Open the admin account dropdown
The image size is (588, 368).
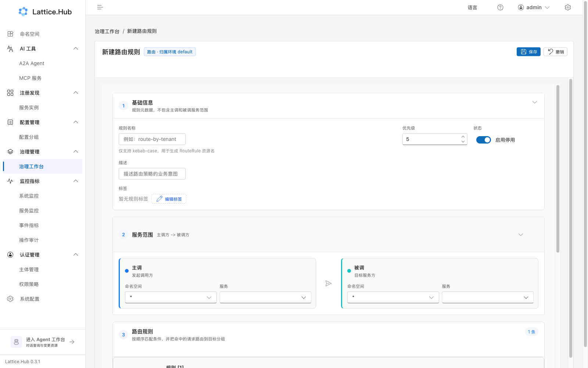click(534, 7)
